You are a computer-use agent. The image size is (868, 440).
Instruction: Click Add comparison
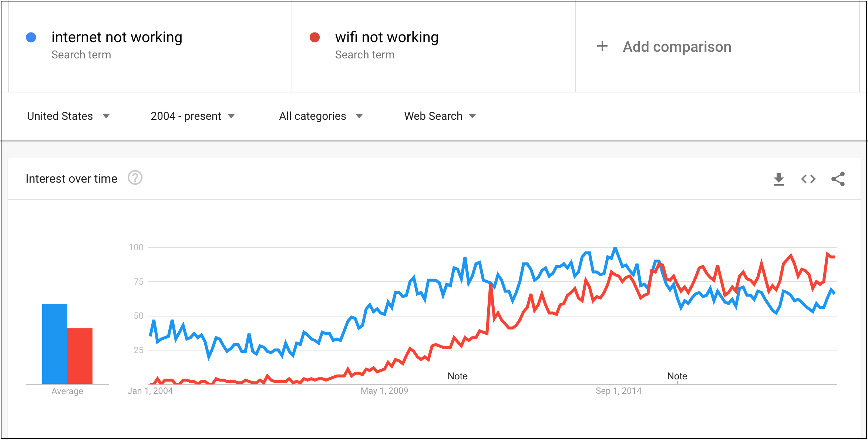pos(677,47)
